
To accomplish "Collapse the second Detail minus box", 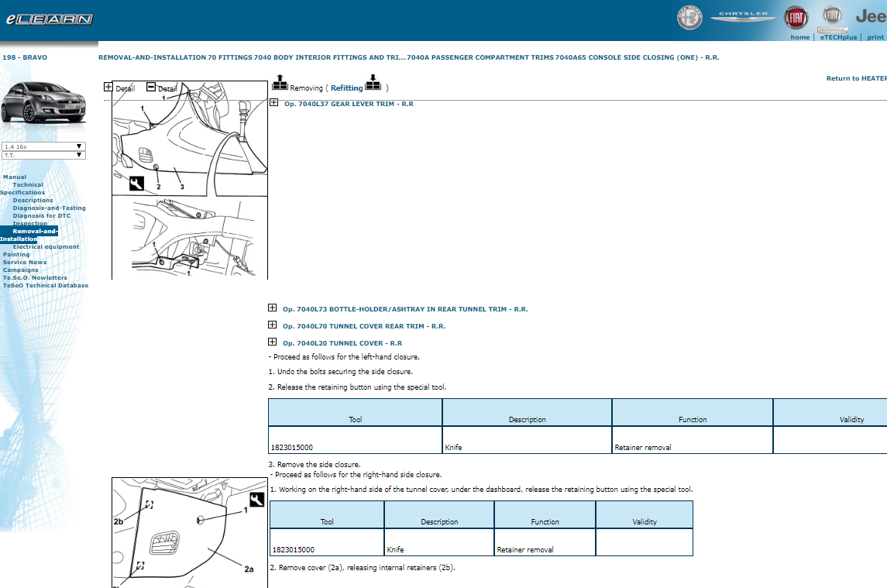I will point(150,87).
